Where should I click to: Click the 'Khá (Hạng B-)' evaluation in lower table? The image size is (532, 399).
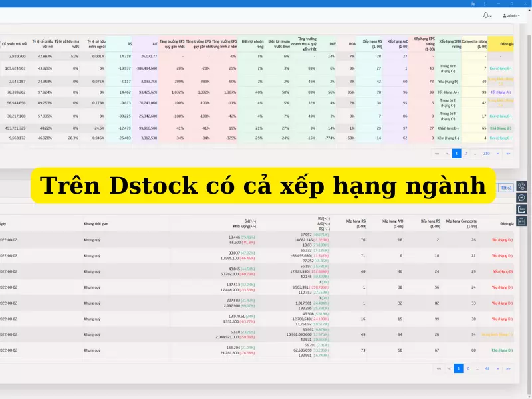502,350
